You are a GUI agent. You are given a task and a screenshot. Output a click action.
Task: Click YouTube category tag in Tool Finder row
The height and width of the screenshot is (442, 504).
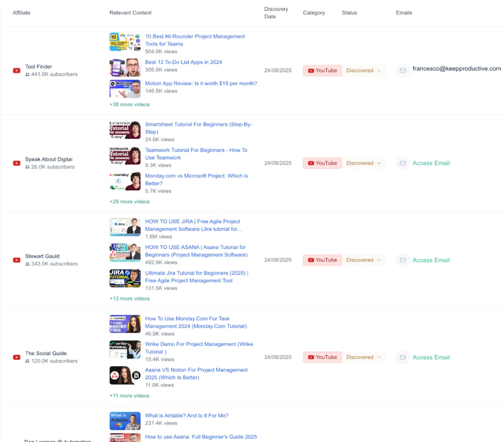click(x=322, y=71)
